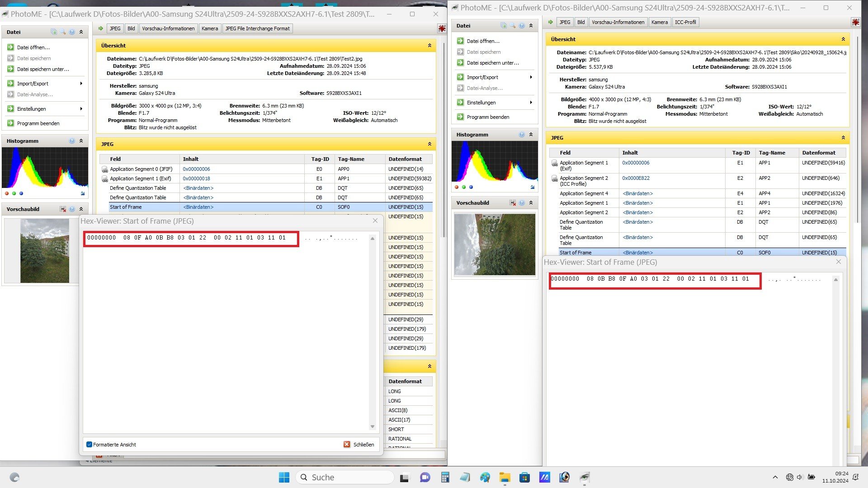Click red splat icon at left window's top right

442,28
